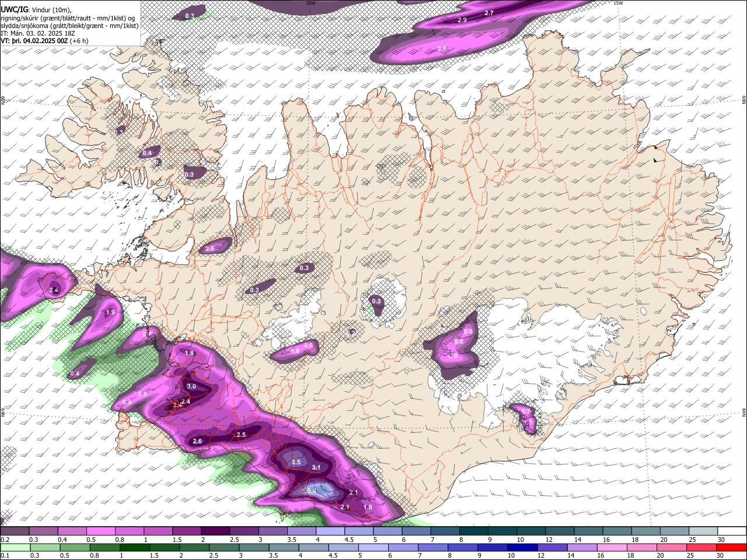The width and height of the screenshot is (747, 560).
Task: Click the pink bottom-row swatch between 16 and 18
Action: 612,547
